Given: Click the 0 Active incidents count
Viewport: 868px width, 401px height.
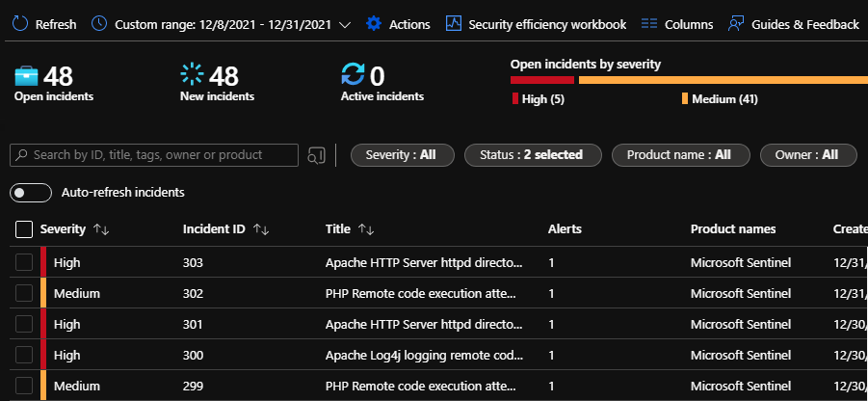Looking at the screenshot, I should (377, 76).
